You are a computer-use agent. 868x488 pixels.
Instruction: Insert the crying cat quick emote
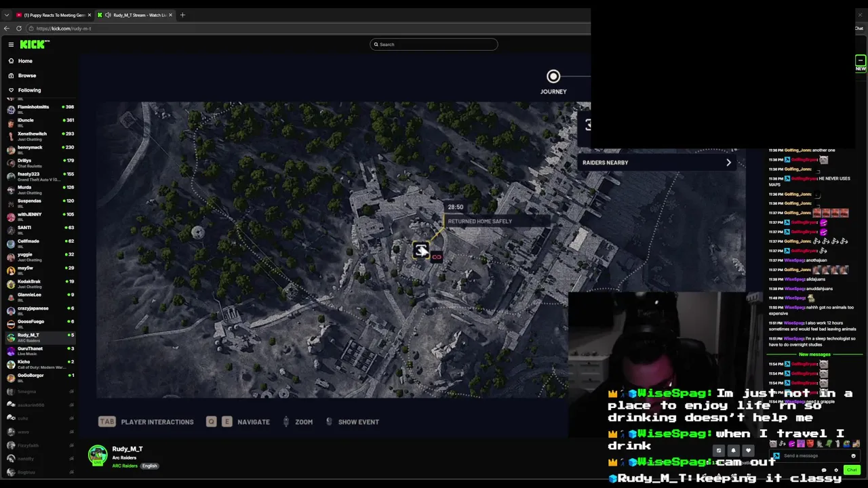(x=773, y=443)
